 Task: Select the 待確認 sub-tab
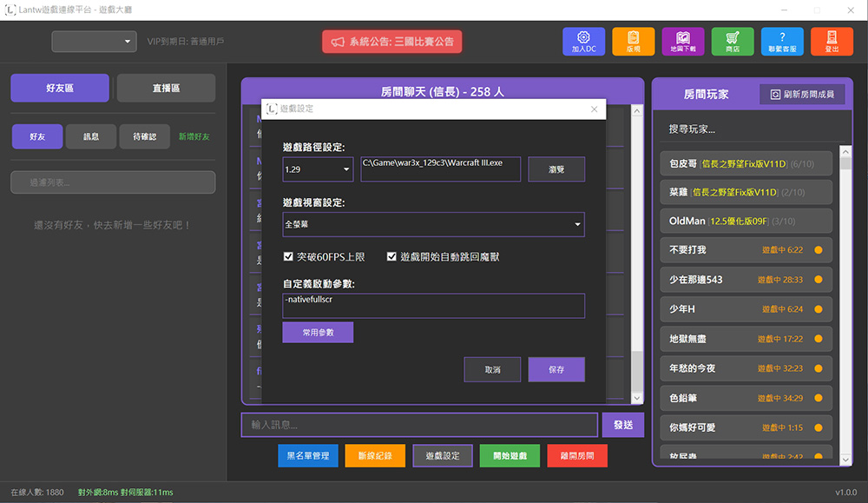[144, 136]
